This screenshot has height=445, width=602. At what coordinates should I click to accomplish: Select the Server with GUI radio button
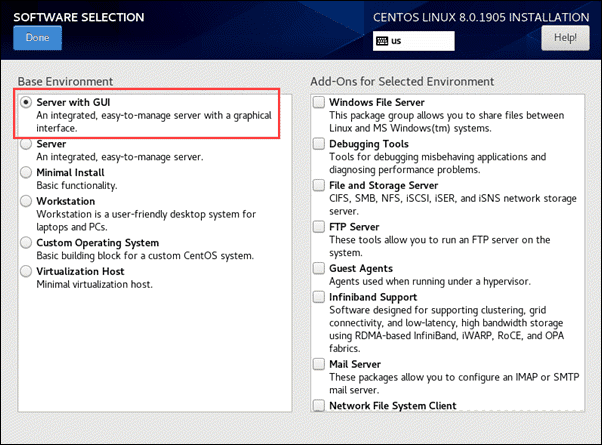coord(26,103)
